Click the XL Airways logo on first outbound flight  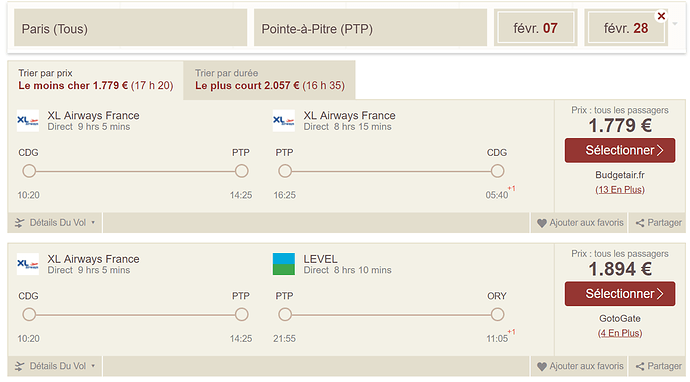(x=28, y=121)
